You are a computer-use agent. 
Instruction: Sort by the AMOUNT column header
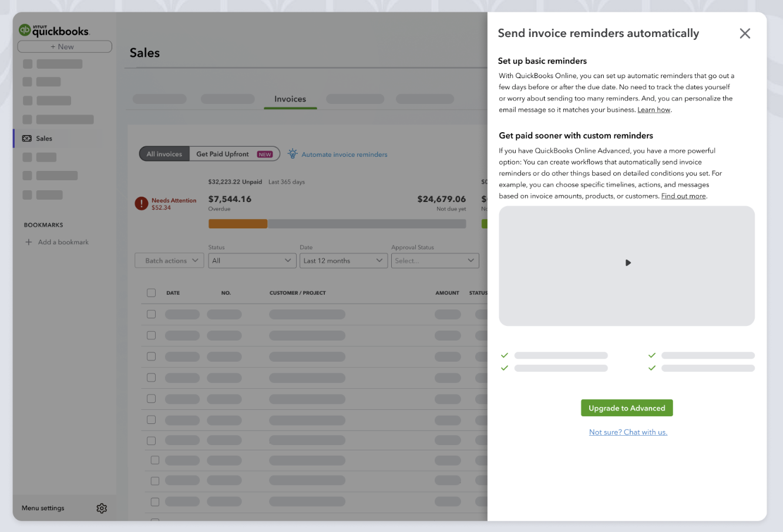point(448,292)
